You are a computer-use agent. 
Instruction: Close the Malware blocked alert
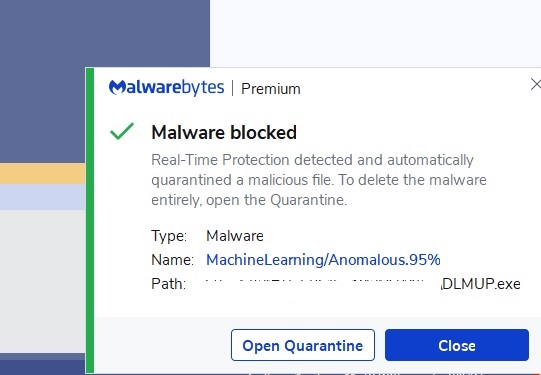tap(457, 345)
